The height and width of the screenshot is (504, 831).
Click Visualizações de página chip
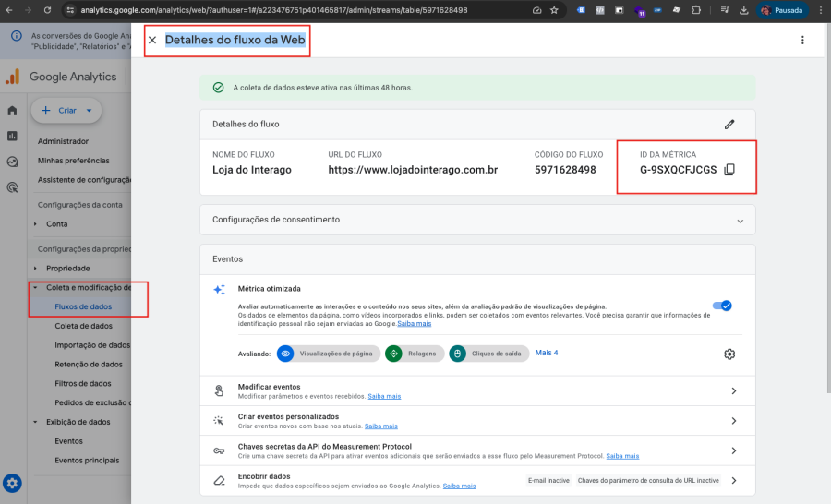[329, 354]
